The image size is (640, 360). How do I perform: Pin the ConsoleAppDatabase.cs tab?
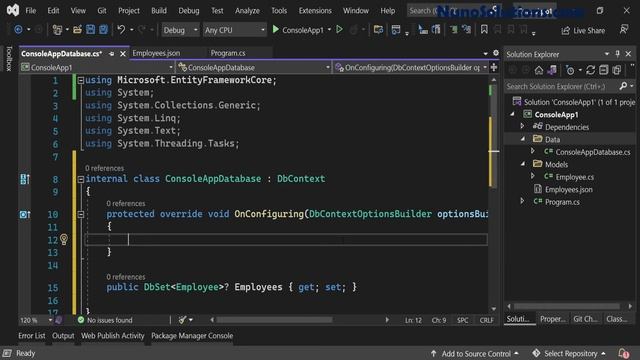coord(111,54)
